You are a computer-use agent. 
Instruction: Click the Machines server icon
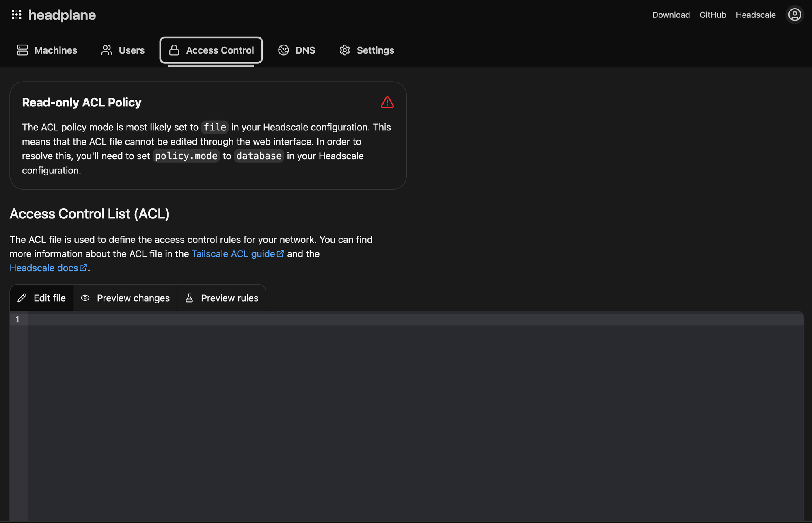(22, 50)
